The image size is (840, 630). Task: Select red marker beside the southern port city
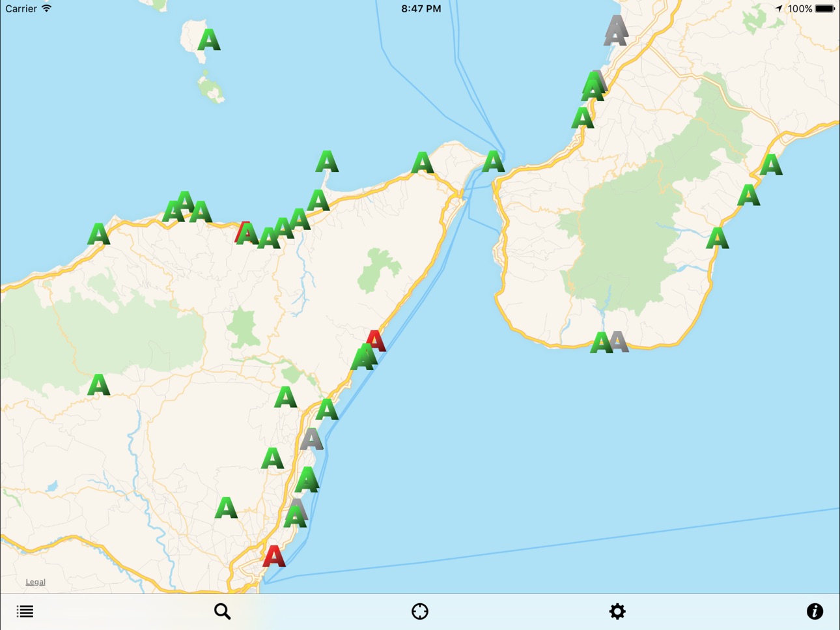point(274,556)
